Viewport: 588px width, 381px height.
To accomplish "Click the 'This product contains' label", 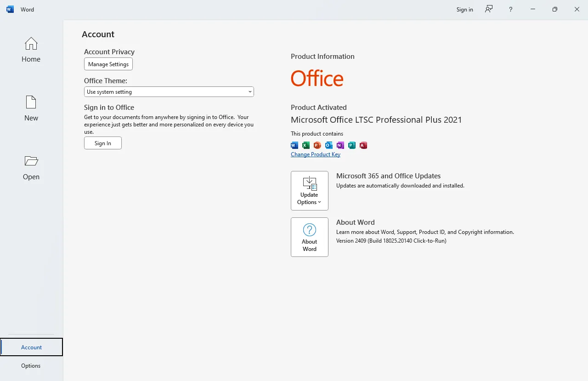I will 317,134.
